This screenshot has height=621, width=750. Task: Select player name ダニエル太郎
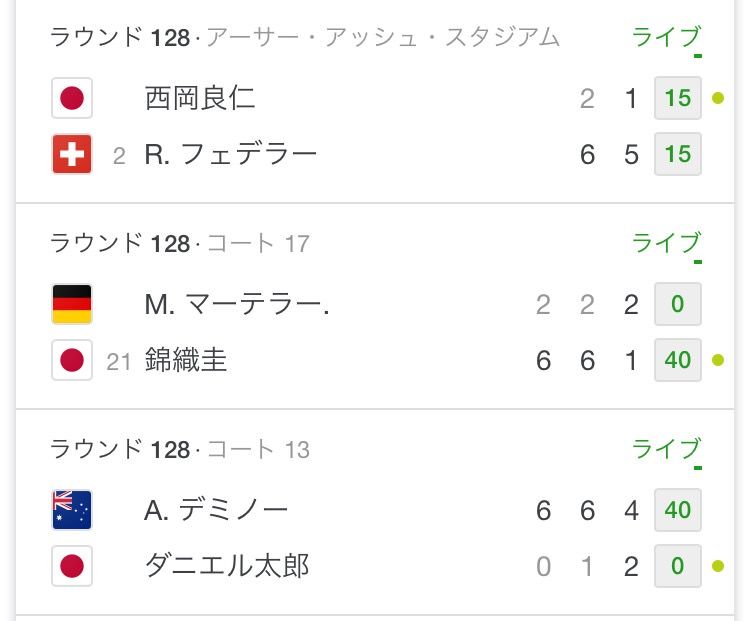(227, 566)
